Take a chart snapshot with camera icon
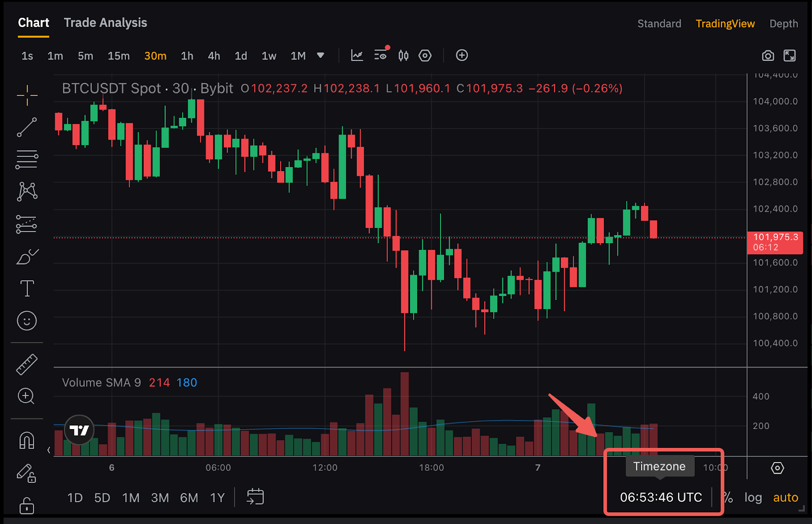The height and width of the screenshot is (524, 812). pyautogui.click(x=768, y=56)
